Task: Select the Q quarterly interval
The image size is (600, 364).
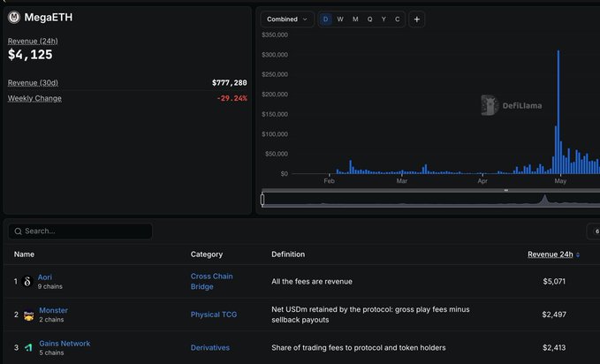Action: coord(369,19)
